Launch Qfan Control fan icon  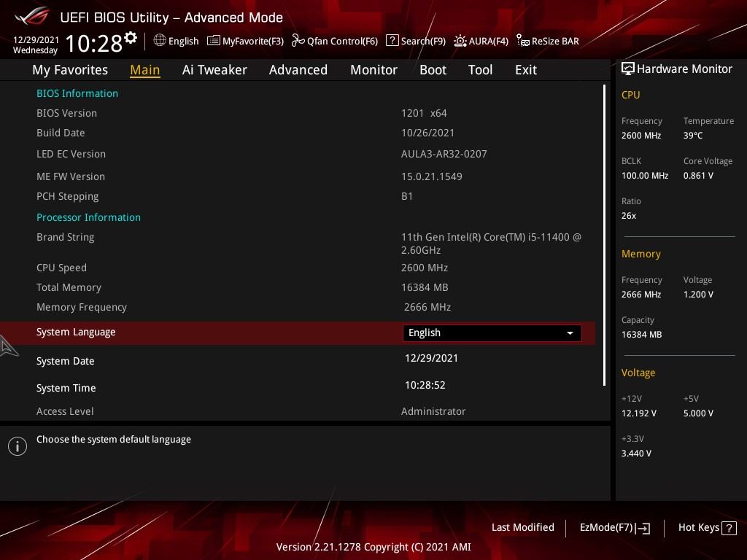(x=298, y=41)
